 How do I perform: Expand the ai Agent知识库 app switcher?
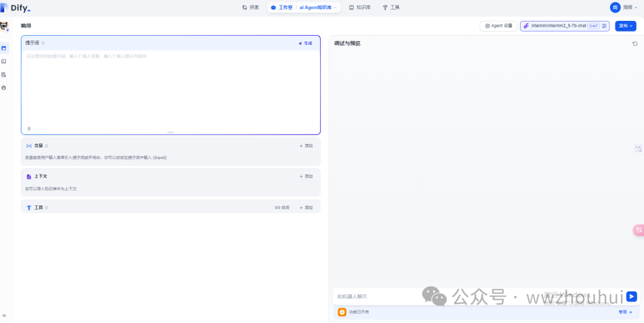(x=318, y=8)
